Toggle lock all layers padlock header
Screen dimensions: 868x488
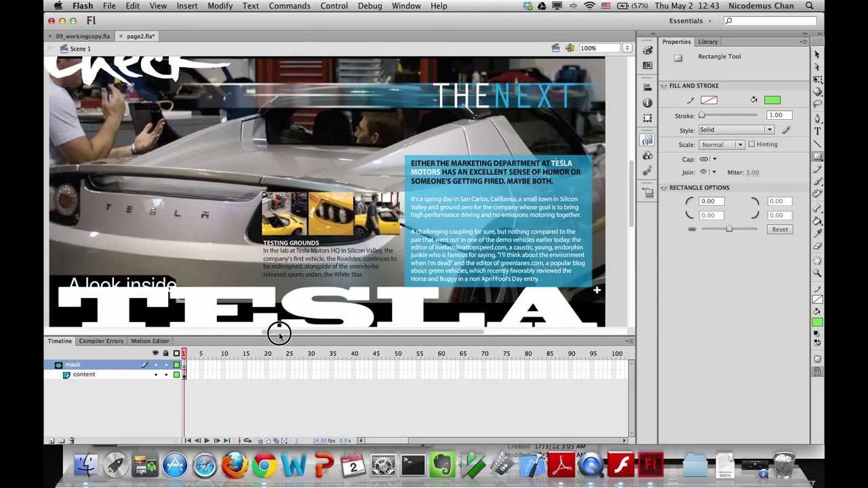[165, 353]
